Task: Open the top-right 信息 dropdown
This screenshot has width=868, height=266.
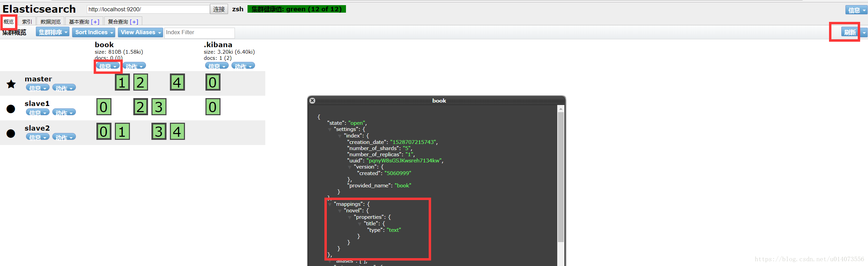Action: click(856, 10)
